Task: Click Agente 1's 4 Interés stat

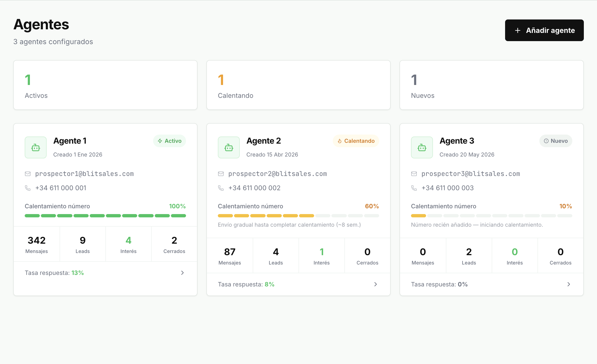Action: coord(128,244)
